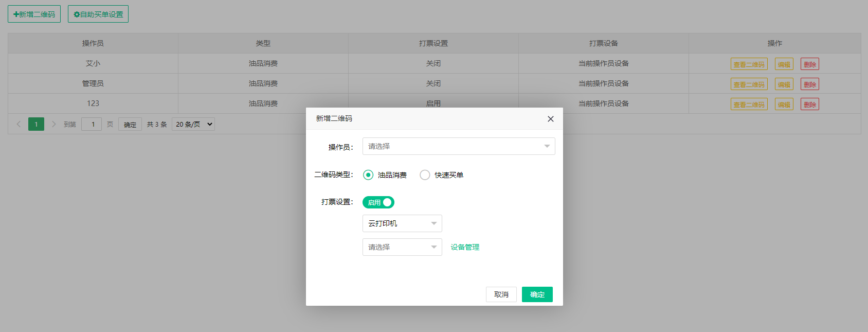Go to the previous page arrow
This screenshot has height=332, width=868.
[19, 124]
